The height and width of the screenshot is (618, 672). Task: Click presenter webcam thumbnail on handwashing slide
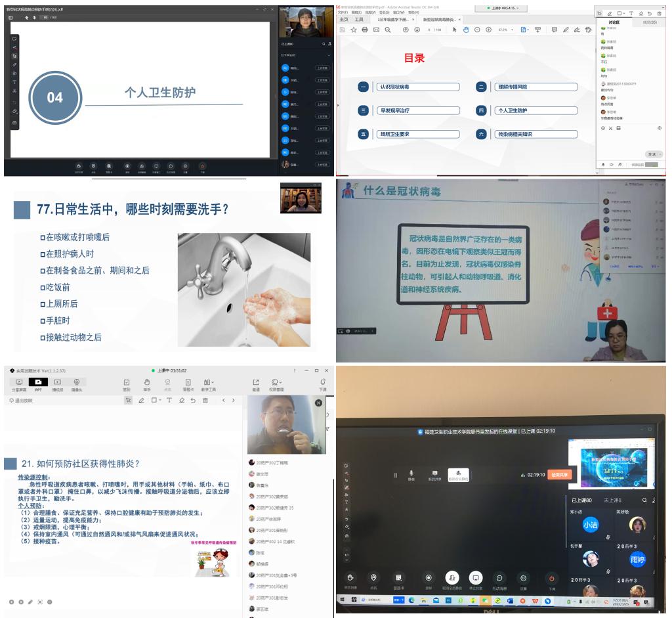[301, 198]
